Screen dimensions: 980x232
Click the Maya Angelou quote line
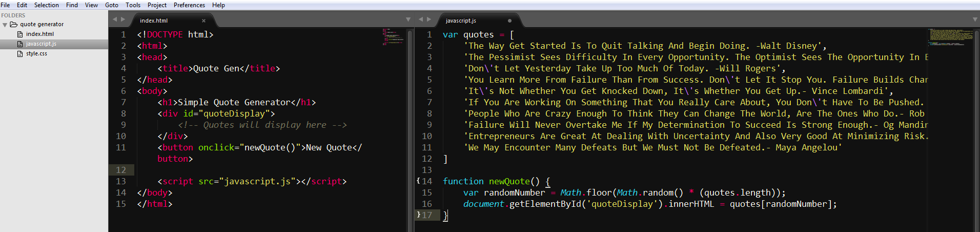tap(652, 147)
